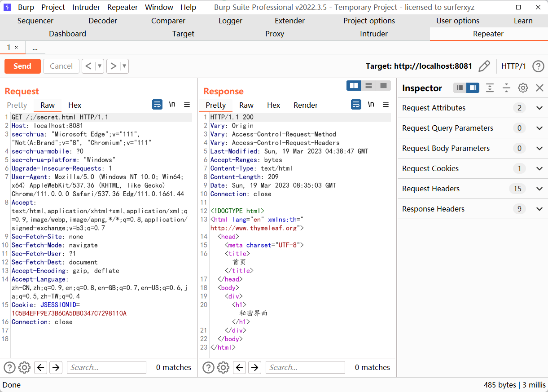Image resolution: width=548 pixels, height=392 pixels.
Task: Open the Intruder menu
Action: pos(86,7)
